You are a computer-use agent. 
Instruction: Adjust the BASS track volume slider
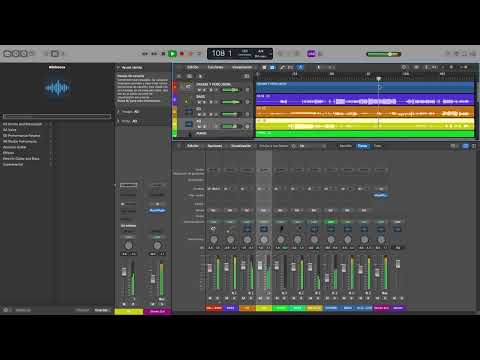click(x=231, y=102)
